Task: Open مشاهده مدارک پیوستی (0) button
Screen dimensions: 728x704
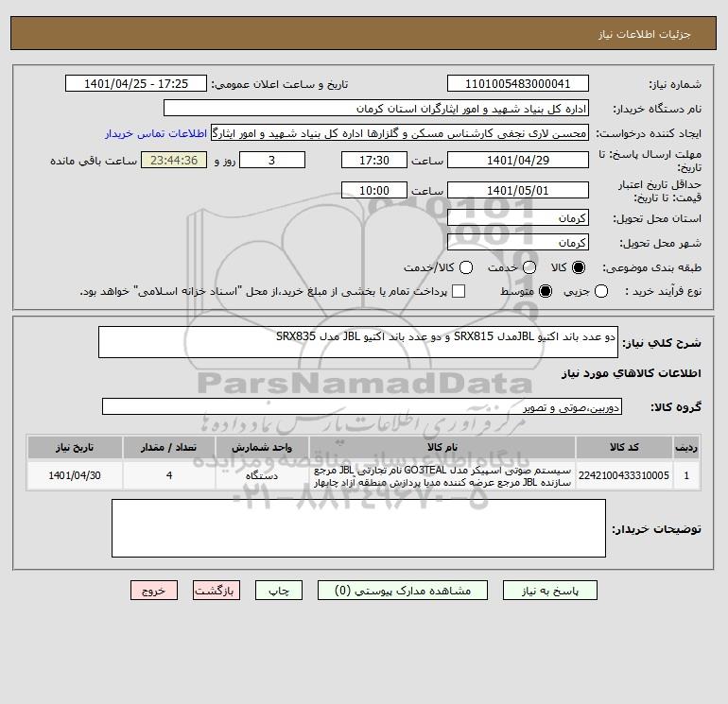Action: point(403,591)
